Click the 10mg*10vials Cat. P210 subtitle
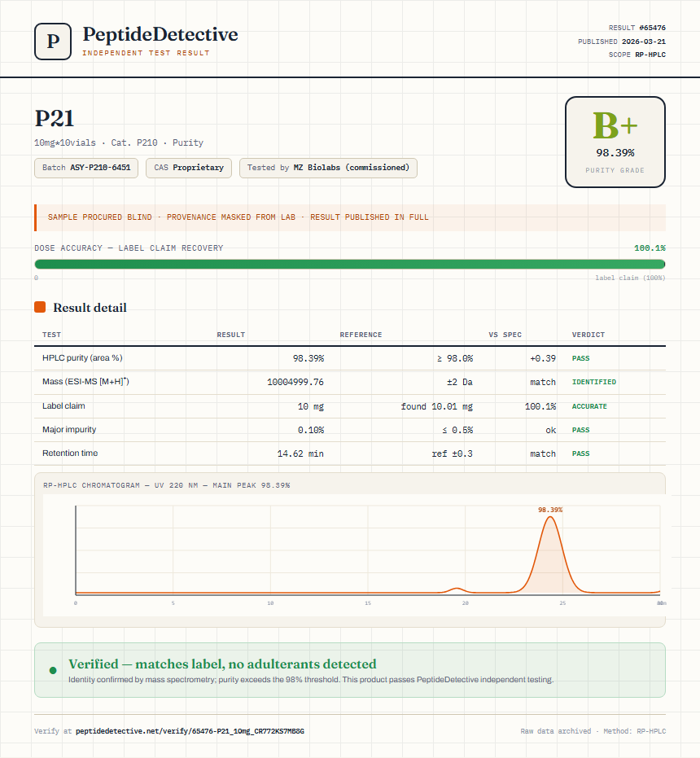 pyautogui.click(x=119, y=142)
